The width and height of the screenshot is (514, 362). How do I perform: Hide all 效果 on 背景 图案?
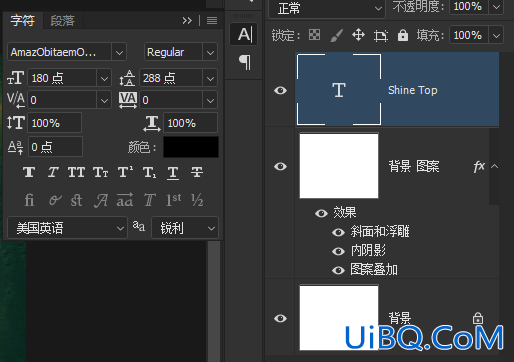point(321,213)
